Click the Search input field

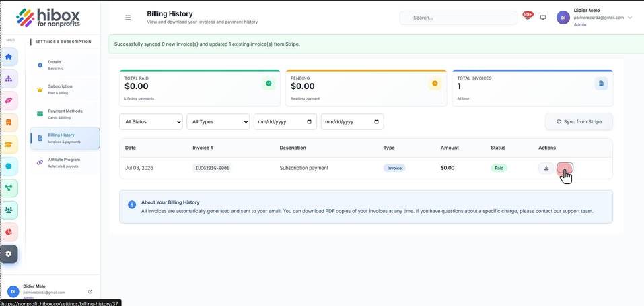(458, 18)
